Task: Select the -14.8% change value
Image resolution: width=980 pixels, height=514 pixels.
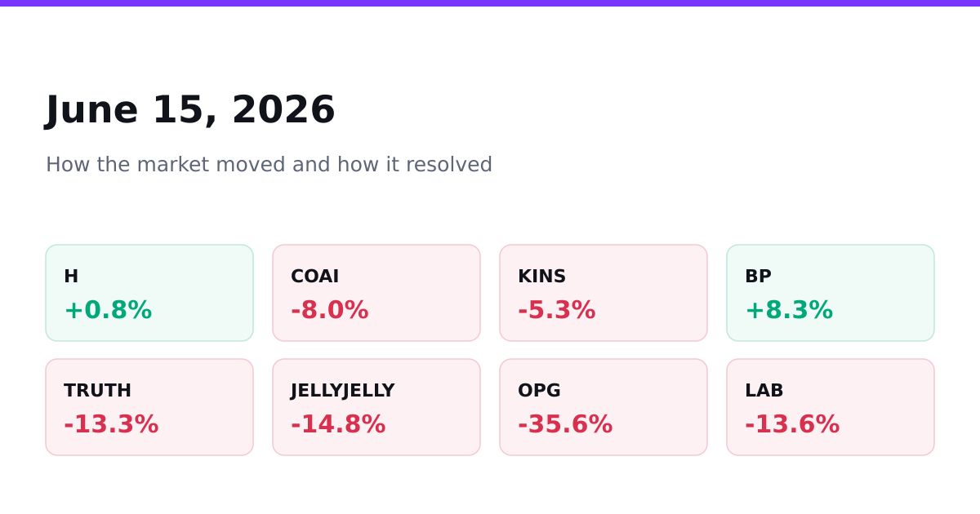Action: pyautogui.click(x=338, y=425)
